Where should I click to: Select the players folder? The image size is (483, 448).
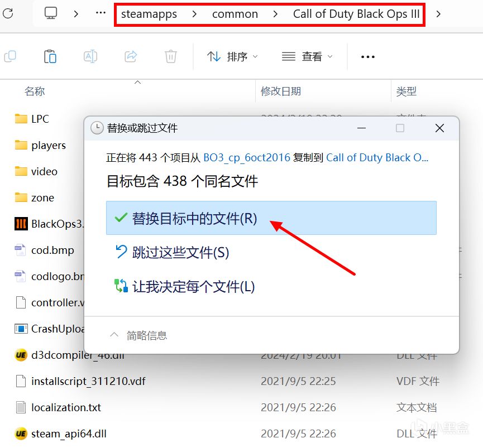tap(40, 145)
